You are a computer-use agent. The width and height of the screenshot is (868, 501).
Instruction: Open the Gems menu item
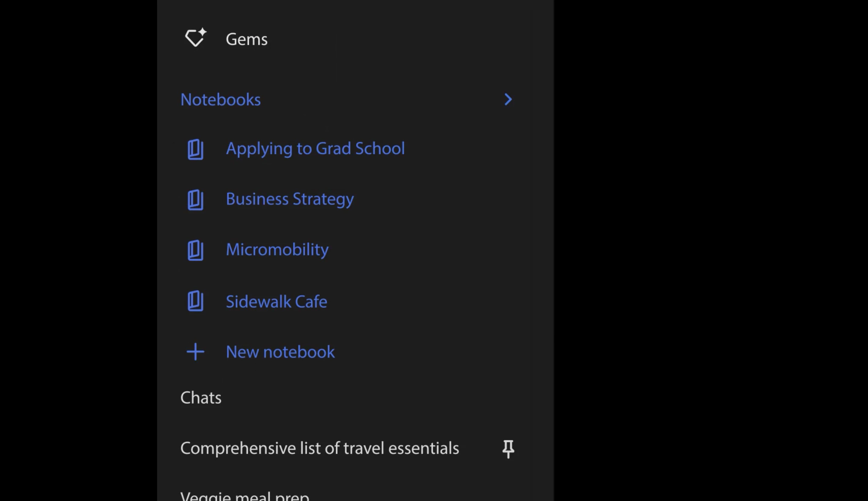[247, 39]
